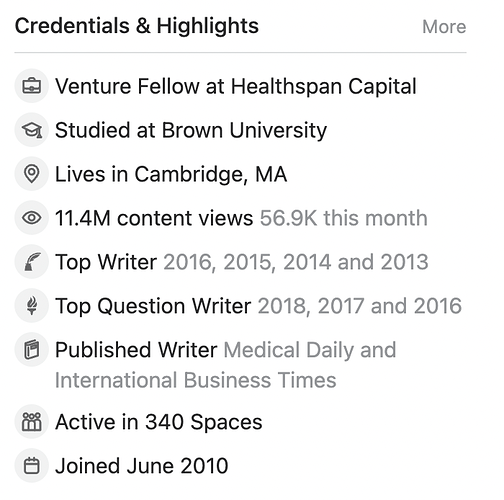Click the people Spaces icon
This screenshot has height=500, width=504.
(x=32, y=422)
